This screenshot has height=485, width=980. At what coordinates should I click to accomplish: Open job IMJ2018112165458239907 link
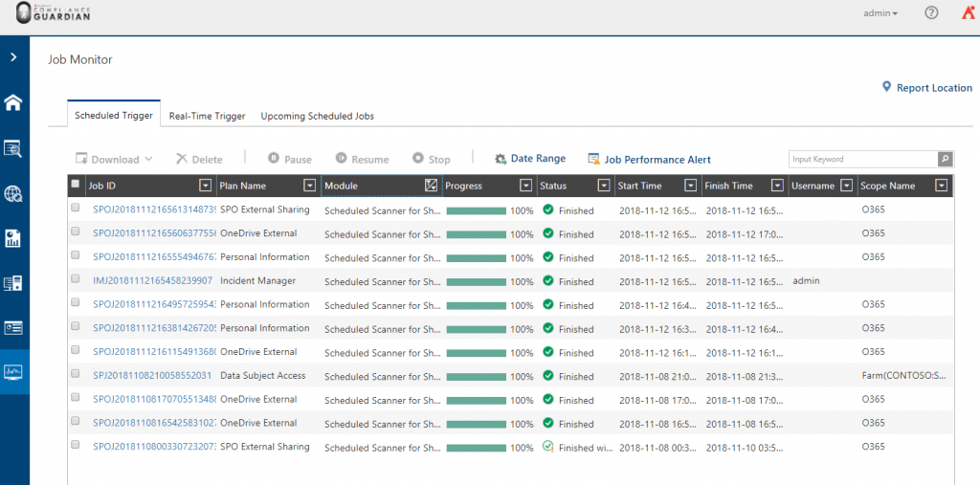coord(152,281)
